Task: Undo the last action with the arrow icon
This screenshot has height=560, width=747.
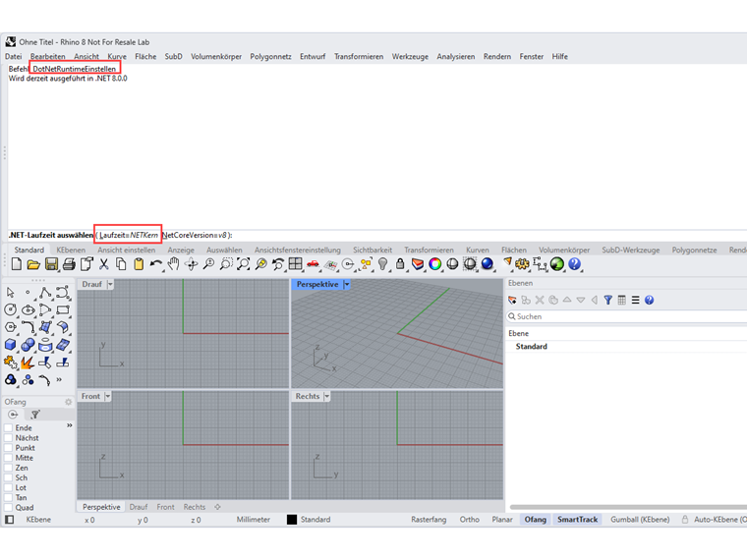Action: pos(155,264)
